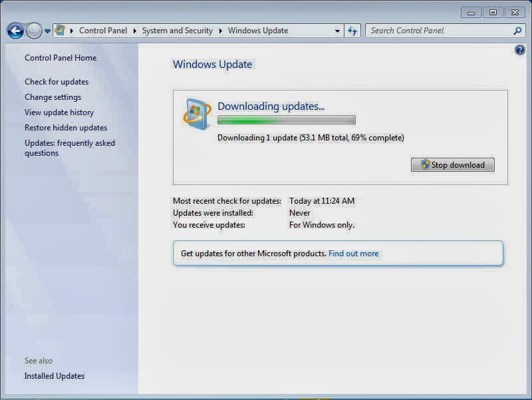Stop the download with Stop download button
The width and height of the screenshot is (532, 400).
click(x=453, y=164)
